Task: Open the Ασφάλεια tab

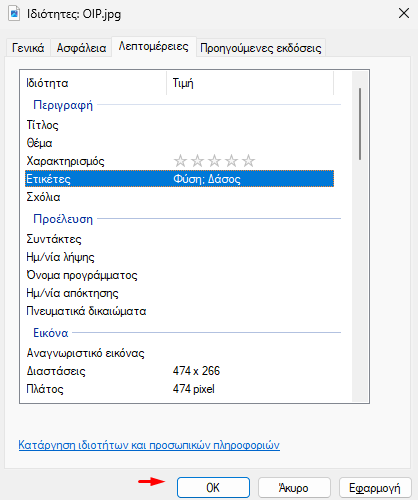Action: [81, 48]
